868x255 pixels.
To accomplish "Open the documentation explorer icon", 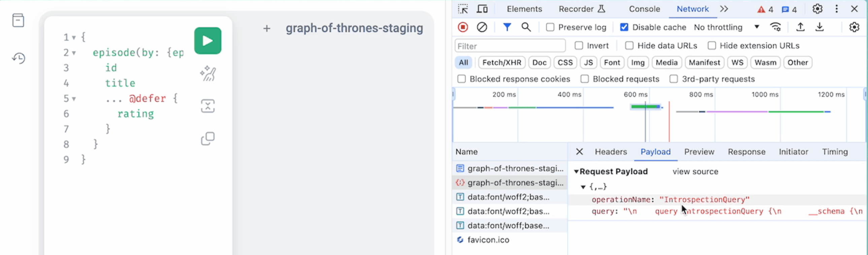I will (18, 20).
